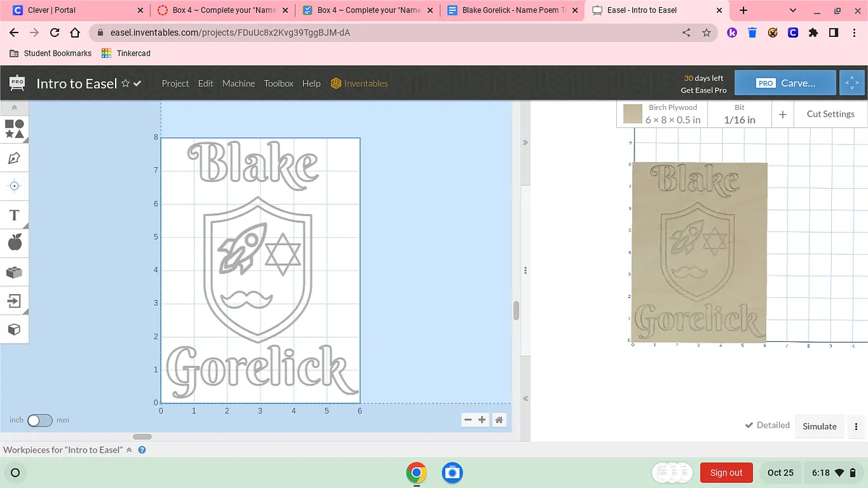This screenshot has width=868, height=488.
Task: Select the Pen drawing tool
Action: pos(14,158)
